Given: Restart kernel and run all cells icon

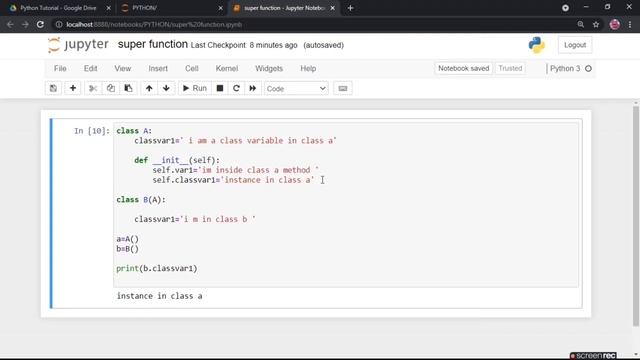Looking at the screenshot, I should 253,88.
